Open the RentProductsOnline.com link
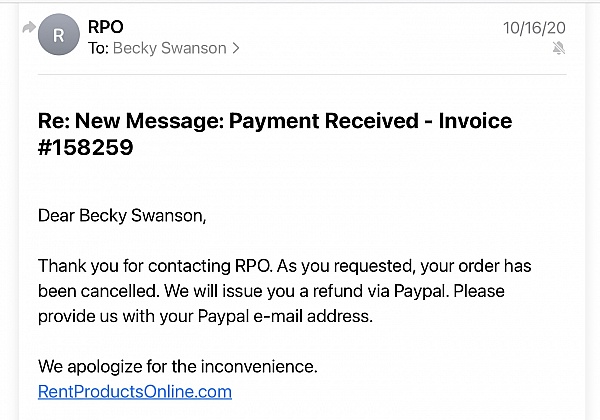Screen dimensions: 600x420 [x=135, y=392]
